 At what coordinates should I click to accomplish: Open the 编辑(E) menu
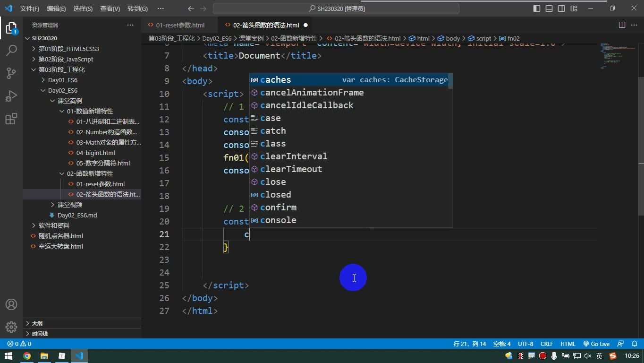coord(56,9)
